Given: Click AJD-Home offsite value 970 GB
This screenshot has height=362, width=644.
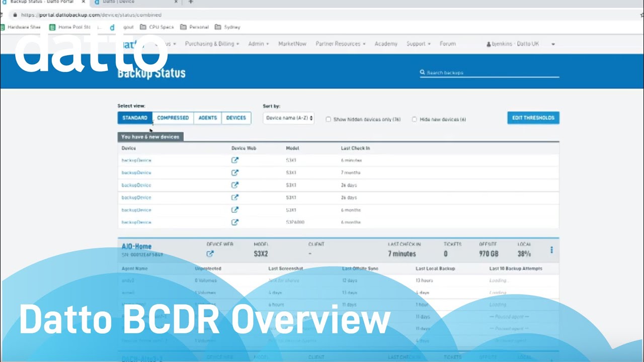Looking at the screenshot, I should (x=489, y=254).
